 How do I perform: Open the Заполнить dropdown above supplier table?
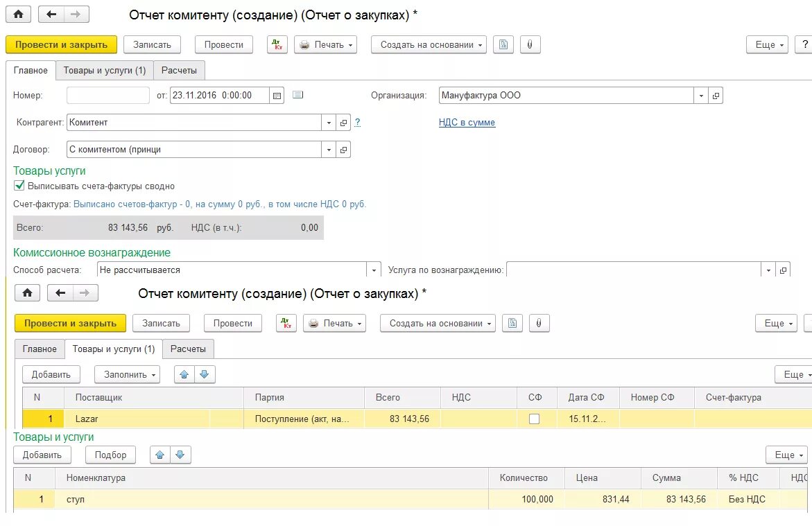coord(128,374)
